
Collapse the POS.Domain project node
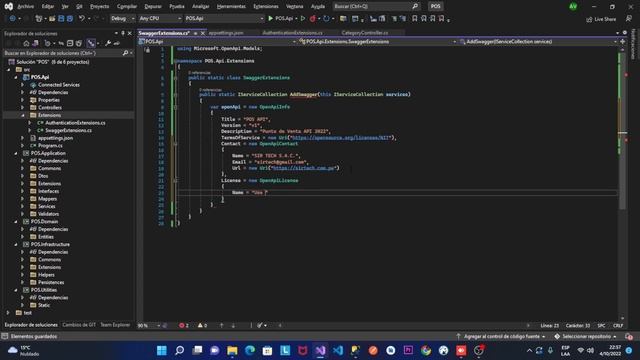(x=16, y=222)
